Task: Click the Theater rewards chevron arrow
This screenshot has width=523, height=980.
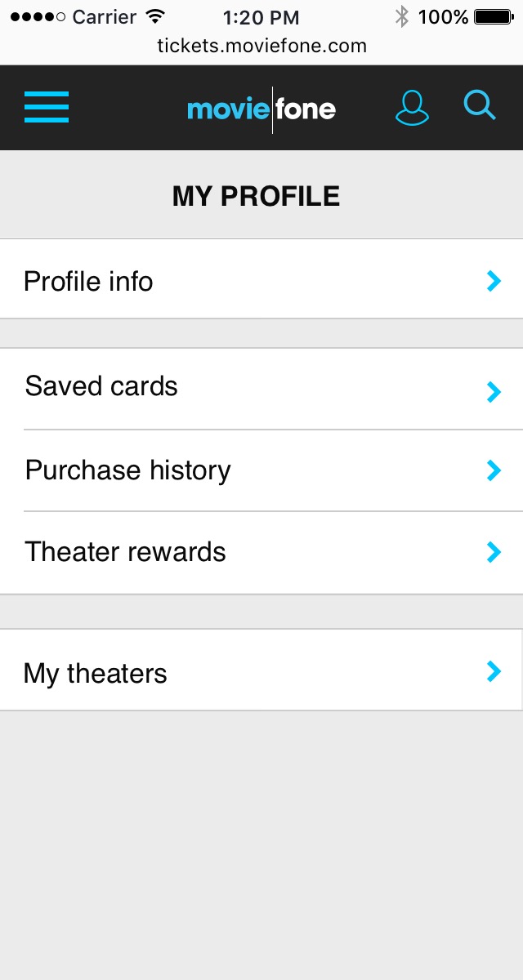Action: 493,553
